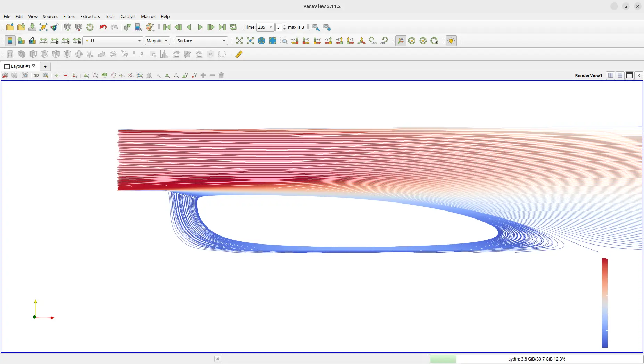Toggle orientation axes visibility
Viewport: 644px width, 364px height.
pos(401,41)
